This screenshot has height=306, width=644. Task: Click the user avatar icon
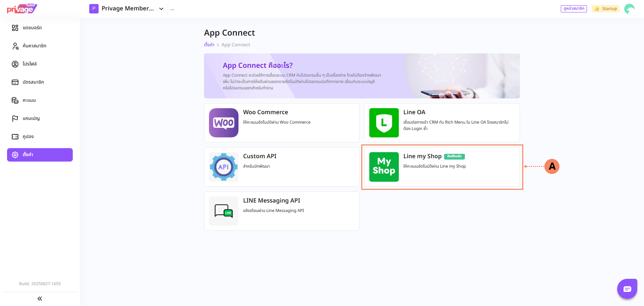629,9
